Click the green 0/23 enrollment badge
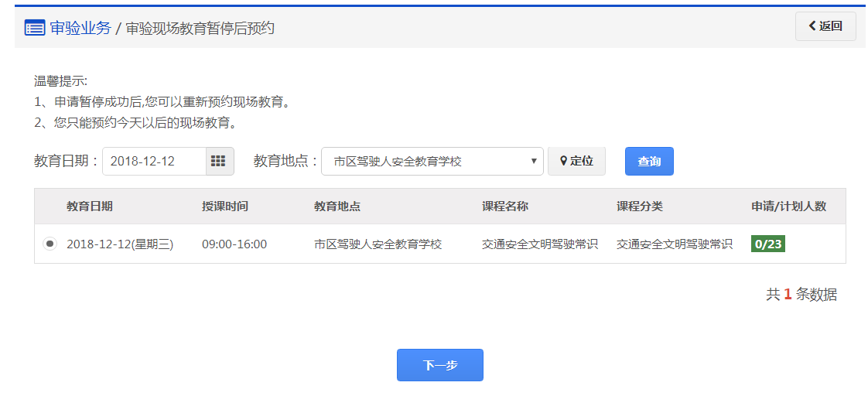This screenshot has width=868, height=396. (x=768, y=244)
